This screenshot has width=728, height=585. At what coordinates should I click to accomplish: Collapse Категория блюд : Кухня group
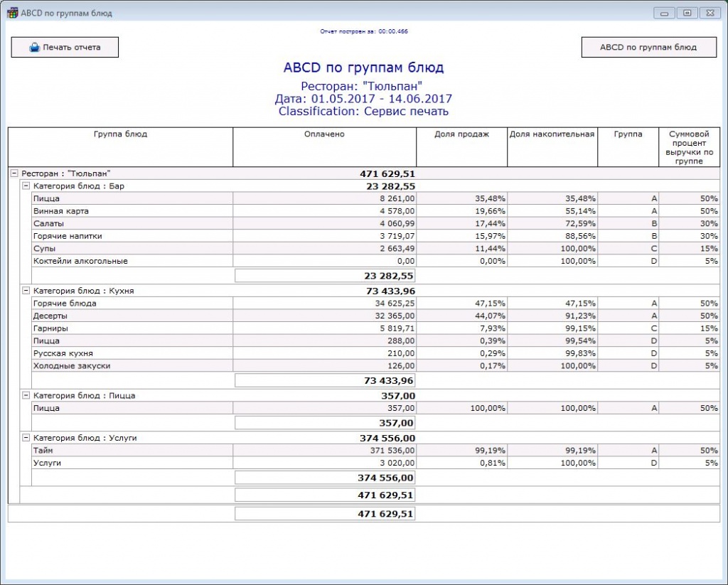[26, 291]
